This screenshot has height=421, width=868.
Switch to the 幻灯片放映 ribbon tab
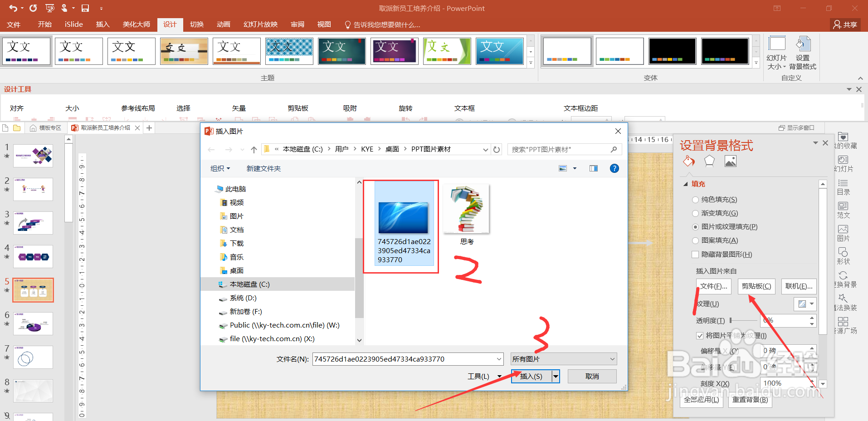click(x=261, y=24)
